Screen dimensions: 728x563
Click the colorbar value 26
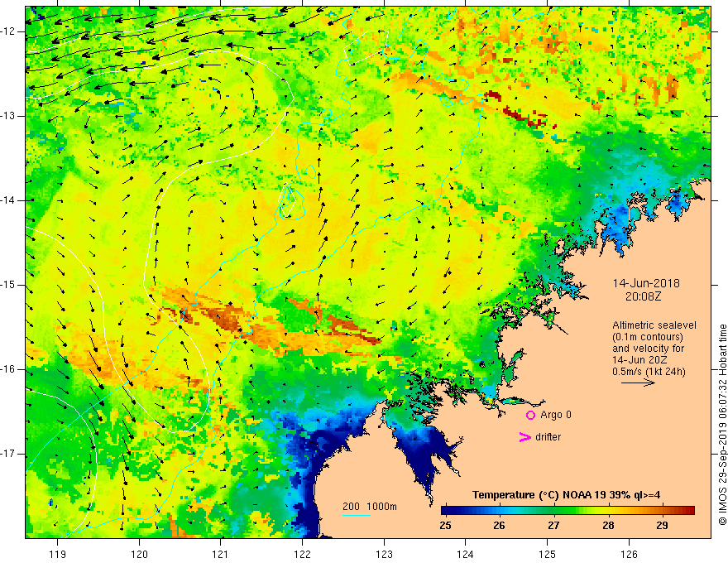click(x=499, y=526)
